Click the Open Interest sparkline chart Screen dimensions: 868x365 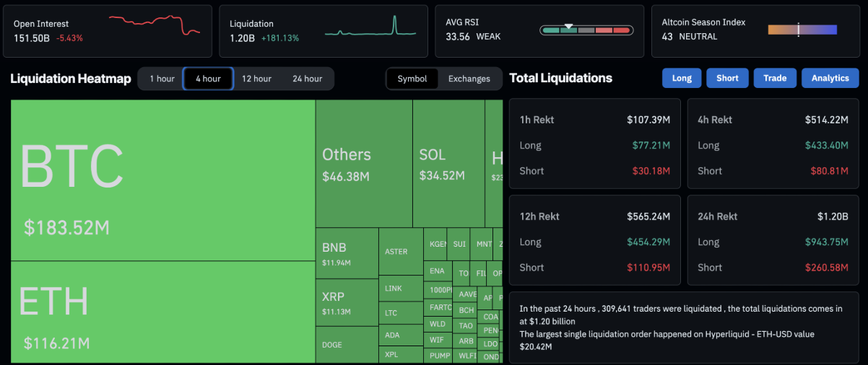point(155,25)
